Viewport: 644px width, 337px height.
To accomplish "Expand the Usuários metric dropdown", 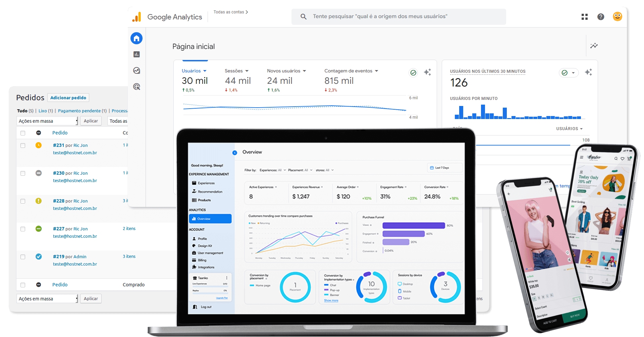I will click(x=194, y=71).
